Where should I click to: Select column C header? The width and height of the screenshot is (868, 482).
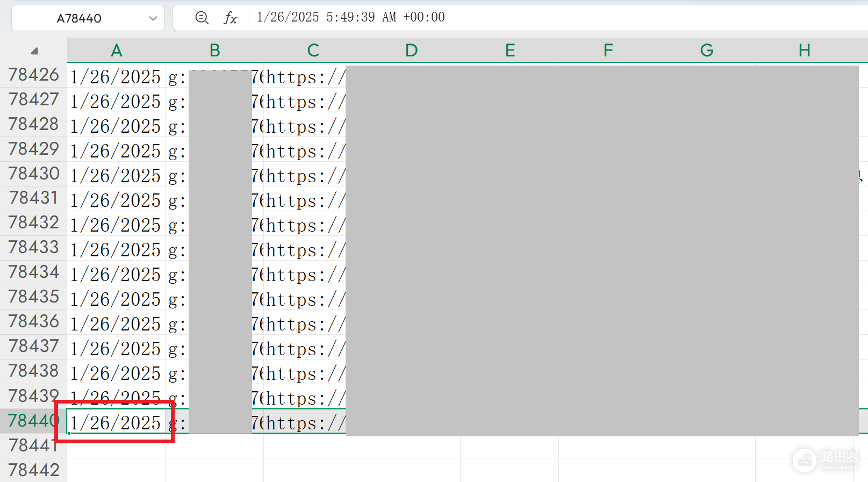tap(313, 51)
